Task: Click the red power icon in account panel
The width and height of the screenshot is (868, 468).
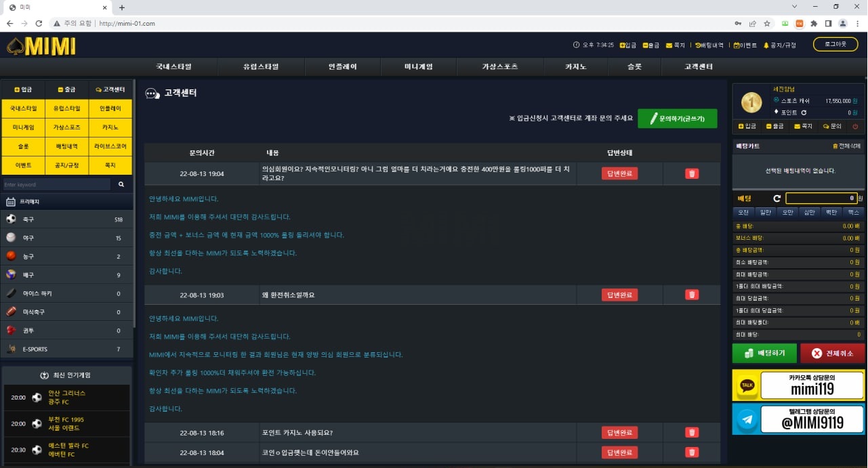Action: click(855, 126)
